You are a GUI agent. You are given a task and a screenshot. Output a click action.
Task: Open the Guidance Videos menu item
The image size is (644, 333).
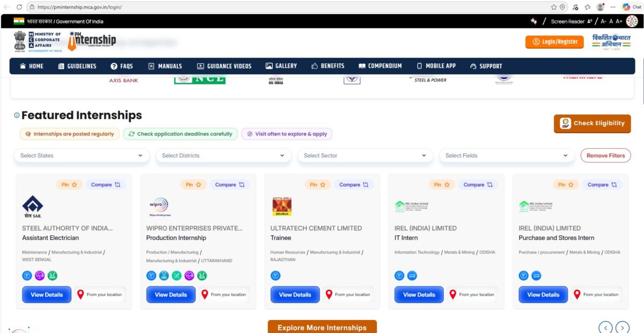(224, 66)
